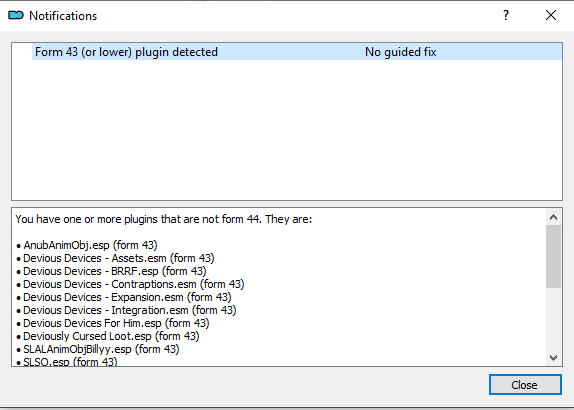Screen dimensions: 574x410
Task: Close the Notifications dialog with Close button
Action: click(525, 385)
